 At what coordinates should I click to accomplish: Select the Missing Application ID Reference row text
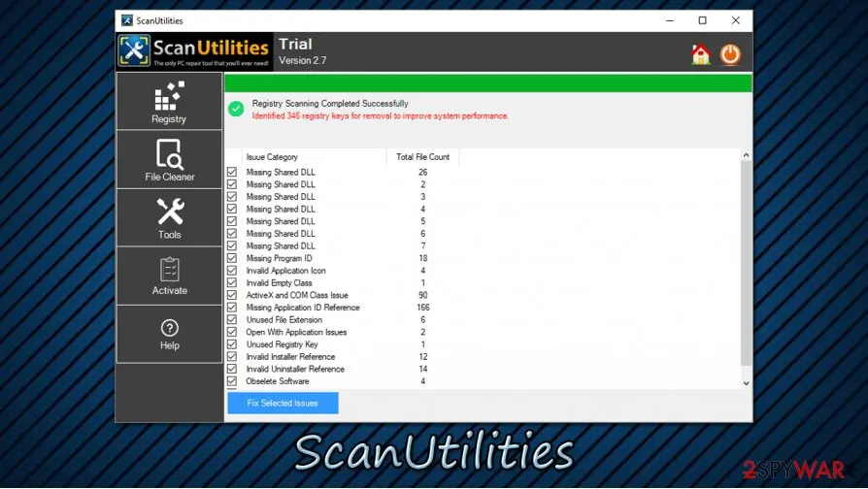(x=303, y=308)
